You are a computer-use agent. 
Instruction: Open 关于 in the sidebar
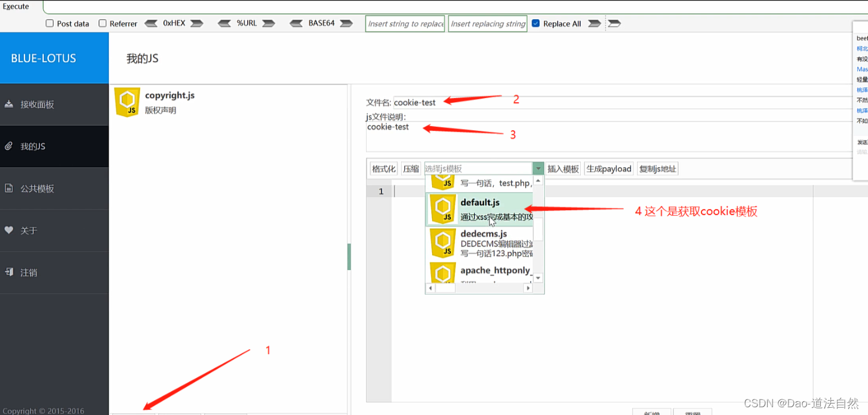[54, 230]
